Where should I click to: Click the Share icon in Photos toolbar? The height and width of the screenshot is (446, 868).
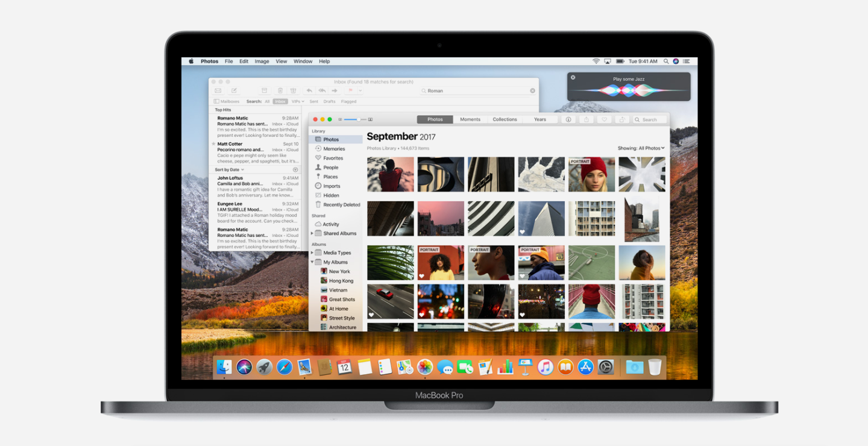(587, 119)
